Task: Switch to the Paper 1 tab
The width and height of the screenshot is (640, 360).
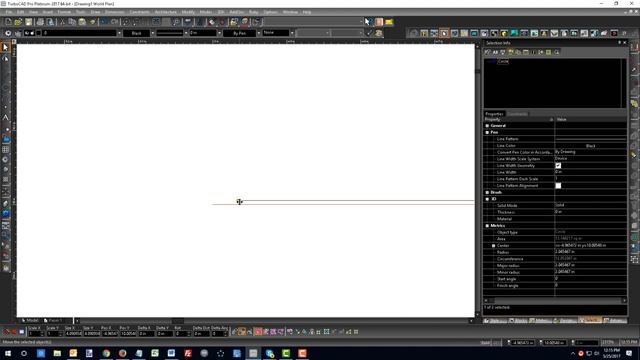Action: [x=53, y=321]
